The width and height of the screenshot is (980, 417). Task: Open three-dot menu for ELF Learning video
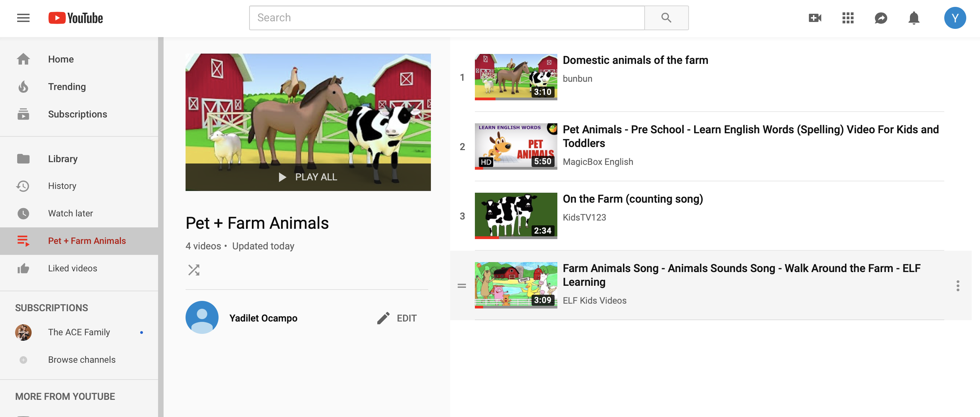tap(958, 285)
